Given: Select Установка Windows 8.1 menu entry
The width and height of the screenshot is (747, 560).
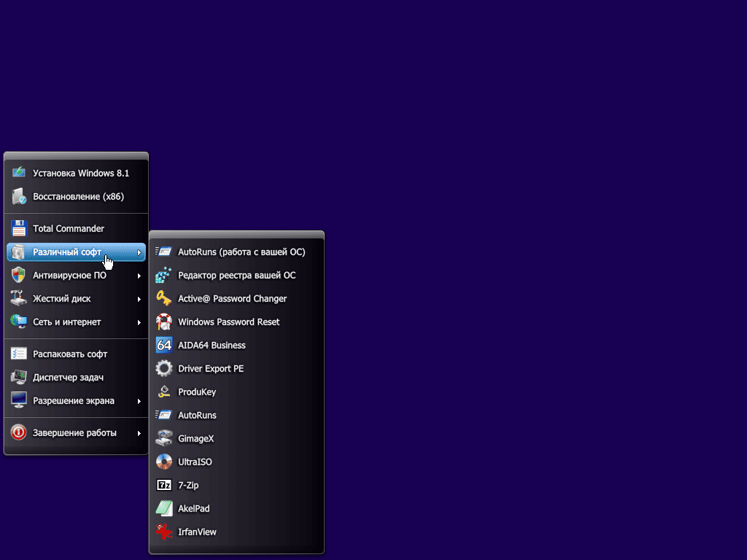Looking at the screenshot, I should click(80, 173).
